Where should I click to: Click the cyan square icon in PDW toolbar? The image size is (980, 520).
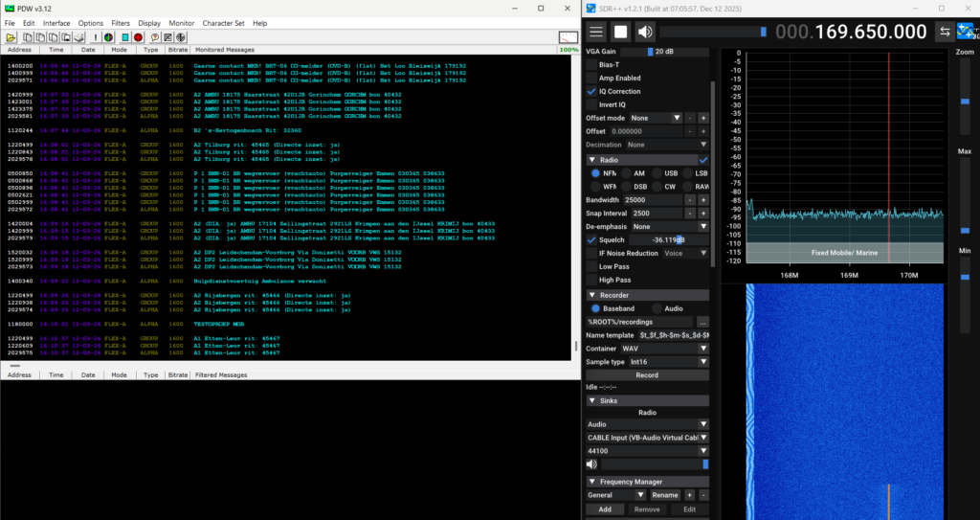click(x=124, y=37)
